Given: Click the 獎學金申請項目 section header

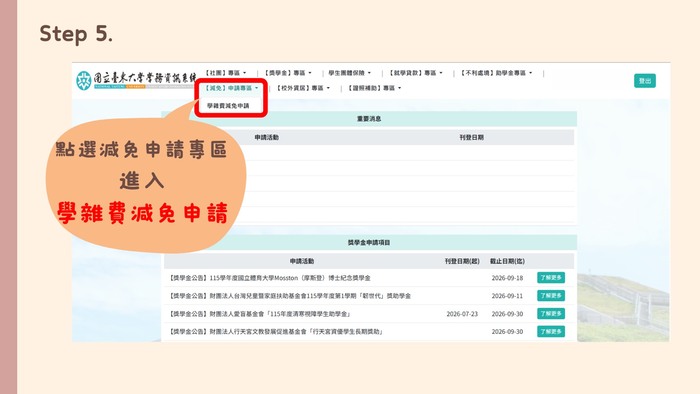Looking at the screenshot, I should point(369,242).
